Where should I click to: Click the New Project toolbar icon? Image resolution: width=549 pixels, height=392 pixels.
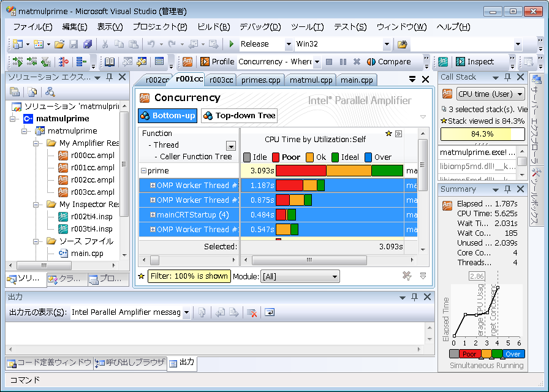coord(17,44)
